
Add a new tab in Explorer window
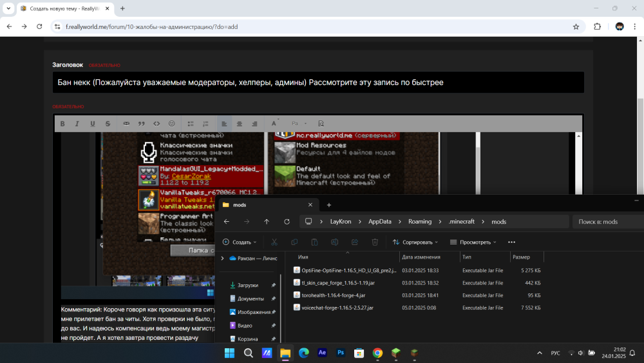click(x=328, y=205)
